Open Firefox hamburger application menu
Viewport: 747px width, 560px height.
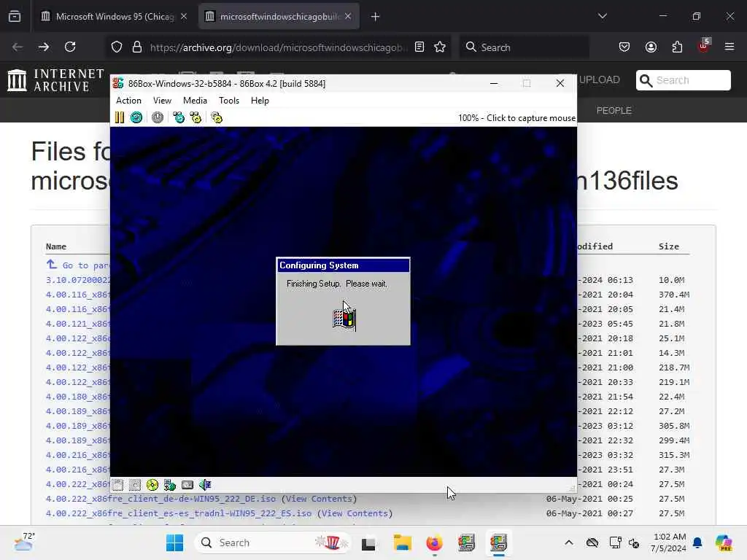point(729,47)
